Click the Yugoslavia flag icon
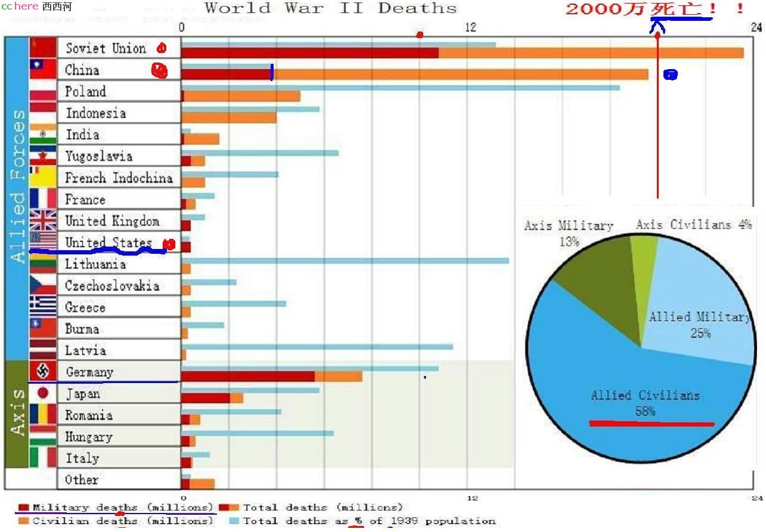 coord(43,155)
